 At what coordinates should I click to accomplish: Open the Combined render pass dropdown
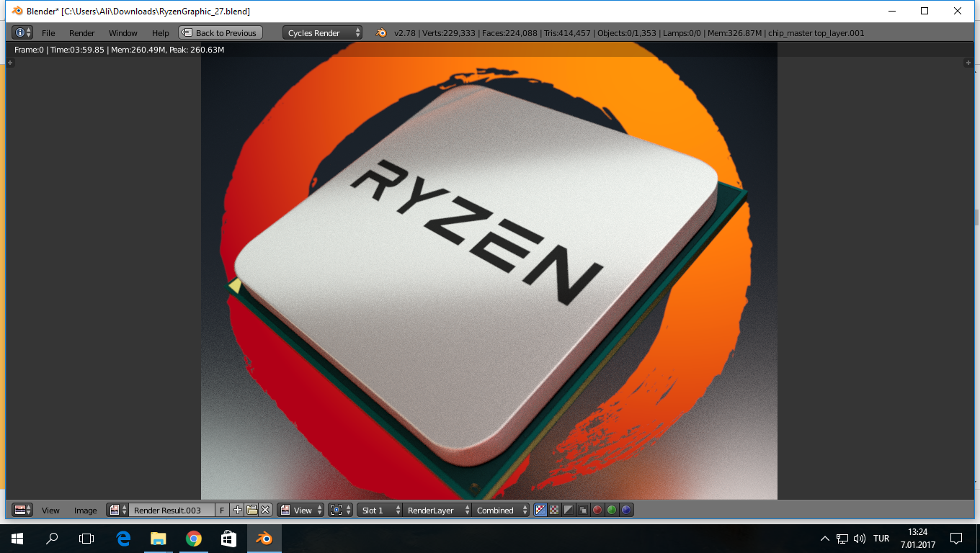pos(501,510)
